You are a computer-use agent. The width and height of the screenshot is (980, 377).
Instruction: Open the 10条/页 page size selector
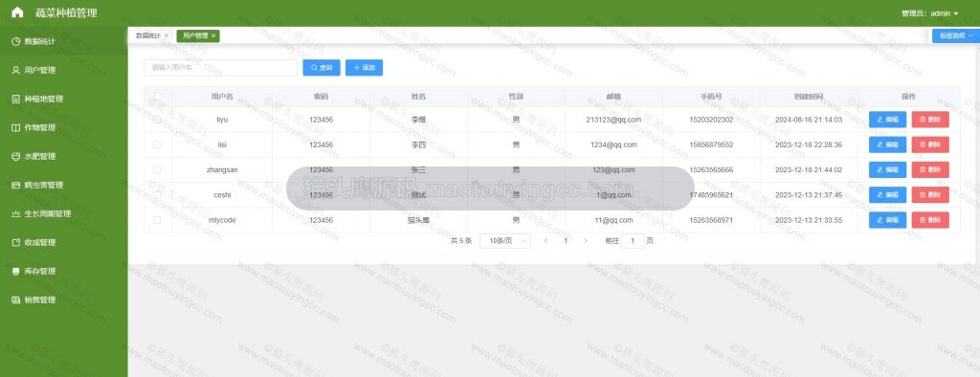pyautogui.click(x=505, y=241)
